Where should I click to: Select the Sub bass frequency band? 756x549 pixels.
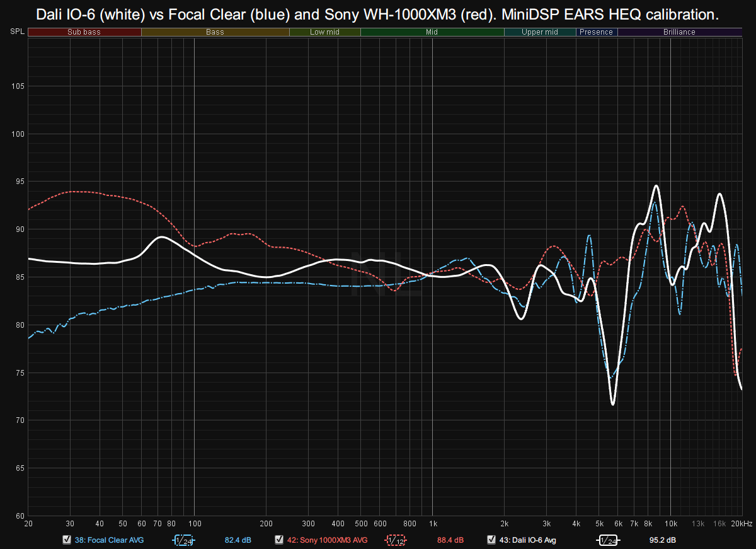point(84,32)
